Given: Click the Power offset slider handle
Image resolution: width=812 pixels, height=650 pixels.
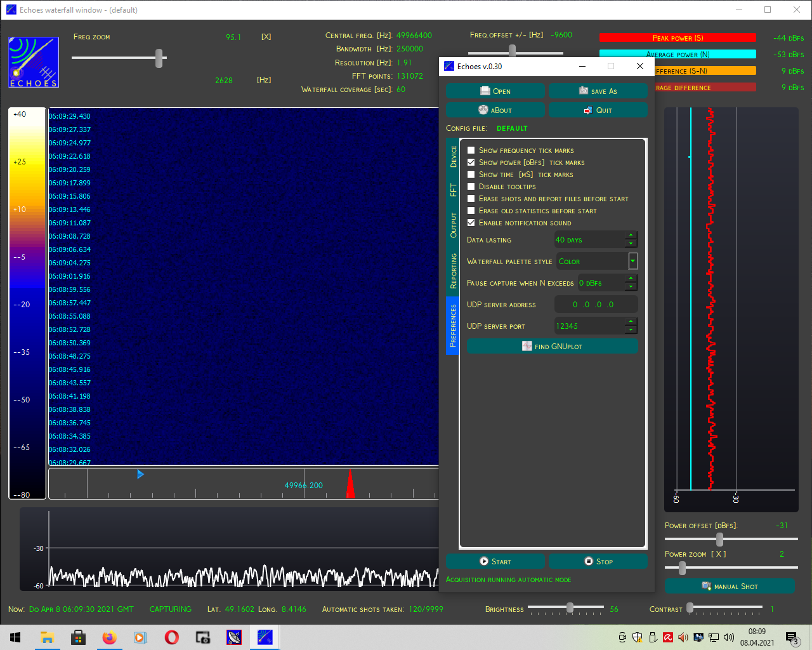Looking at the screenshot, I should coord(719,540).
